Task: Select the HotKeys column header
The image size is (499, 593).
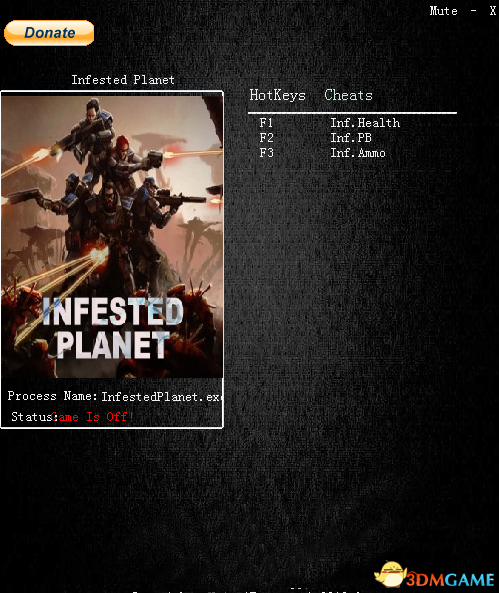Action: coord(277,95)
